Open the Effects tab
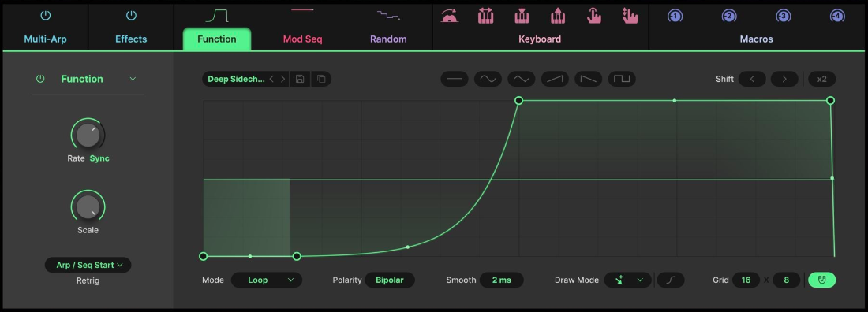Viewport: 868px width, 312px height. coord(131,39)
